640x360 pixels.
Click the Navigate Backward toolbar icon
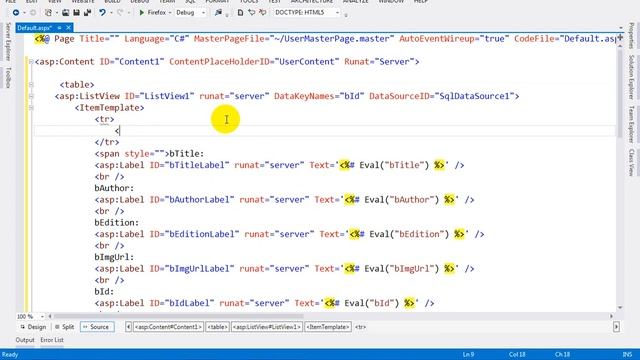[x=16, y=13]
